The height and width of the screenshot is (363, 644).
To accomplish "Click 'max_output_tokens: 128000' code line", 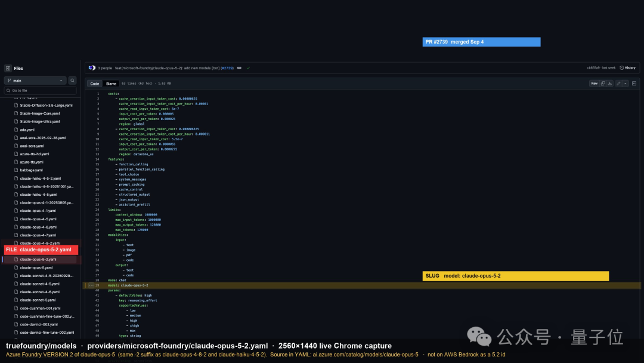I will coord(138,225).
